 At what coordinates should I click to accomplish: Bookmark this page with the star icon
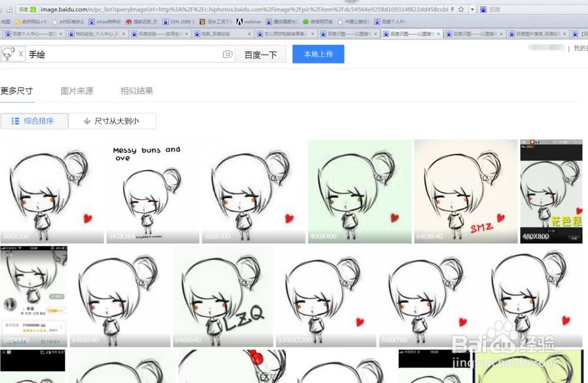(461, 9)
